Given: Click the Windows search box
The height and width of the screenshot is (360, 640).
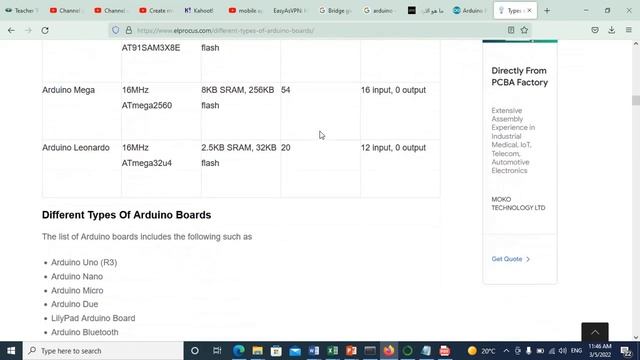Looking at the screenshot, I should coord(103,351).
